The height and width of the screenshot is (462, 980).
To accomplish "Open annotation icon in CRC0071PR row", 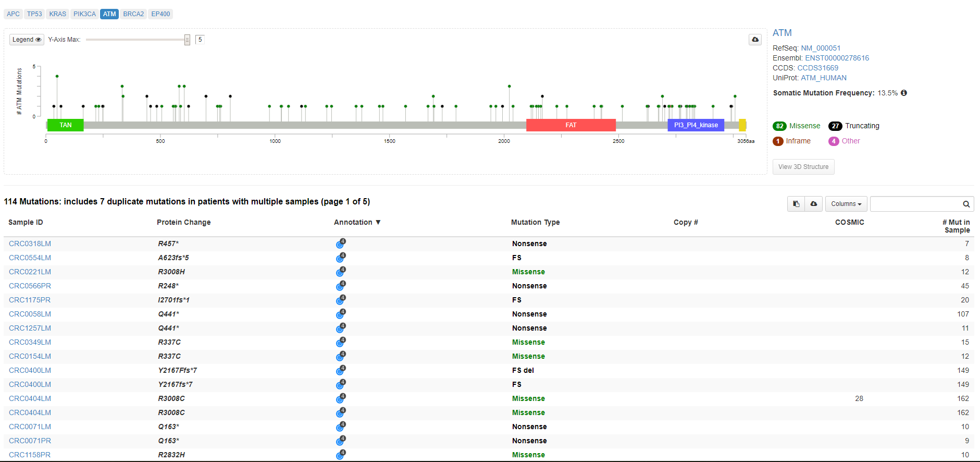I will click(341, 441).
